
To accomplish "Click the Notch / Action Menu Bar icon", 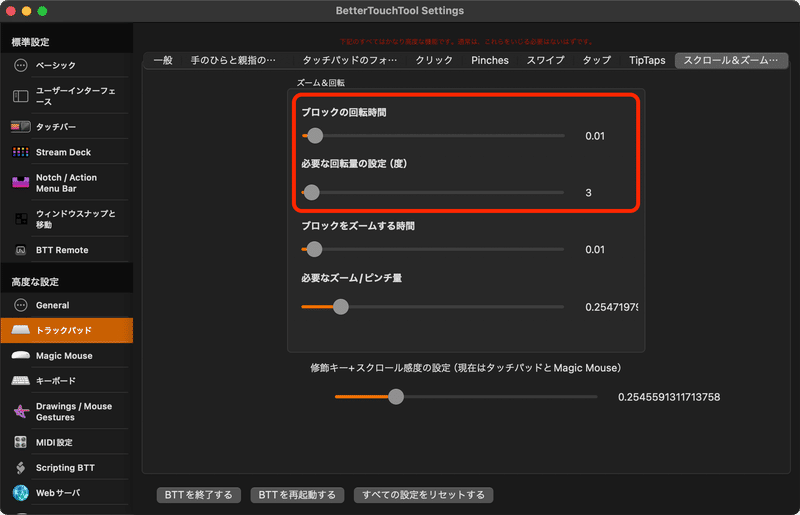I will click(x=20, y=183).
